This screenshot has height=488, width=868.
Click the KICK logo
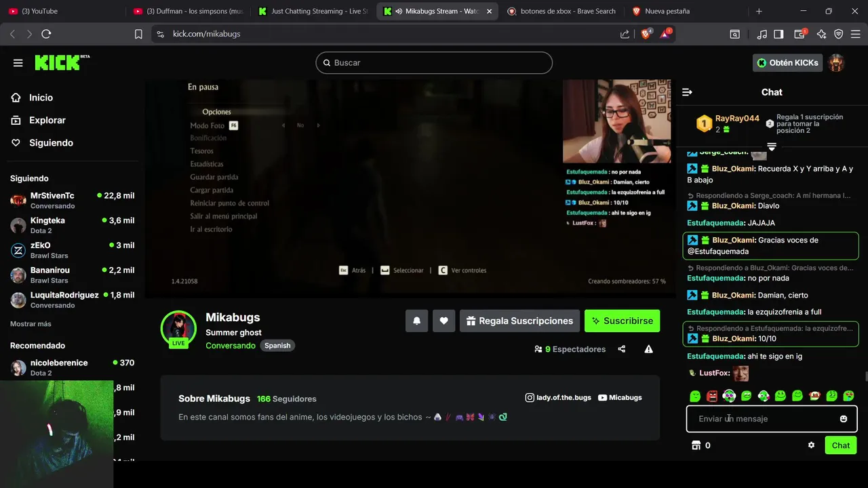62,62
